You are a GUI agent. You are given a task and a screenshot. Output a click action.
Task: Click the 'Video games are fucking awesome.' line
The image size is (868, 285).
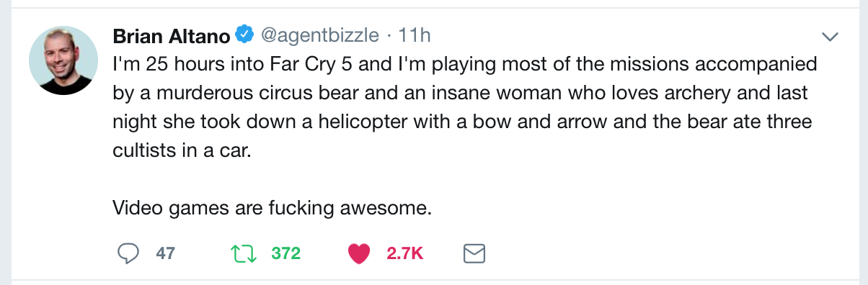(x=272, y=209)
